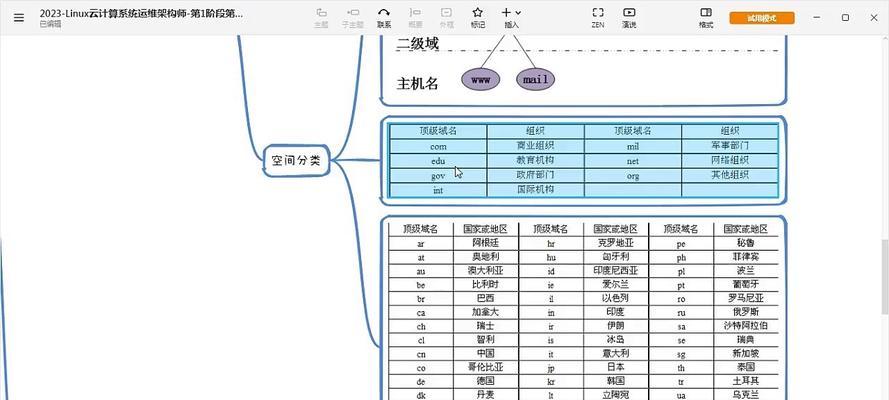The height and width of the screenshot is (400, 889).
Task: Add a subtopic with 子主题 tool
Action: [x=353, y=18]
